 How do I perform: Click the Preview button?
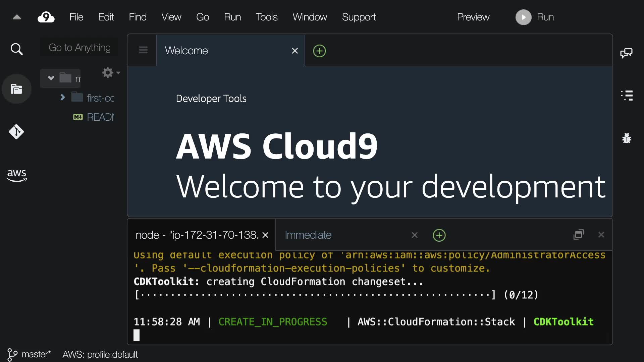pyautogui.click(x=473, y=17)
